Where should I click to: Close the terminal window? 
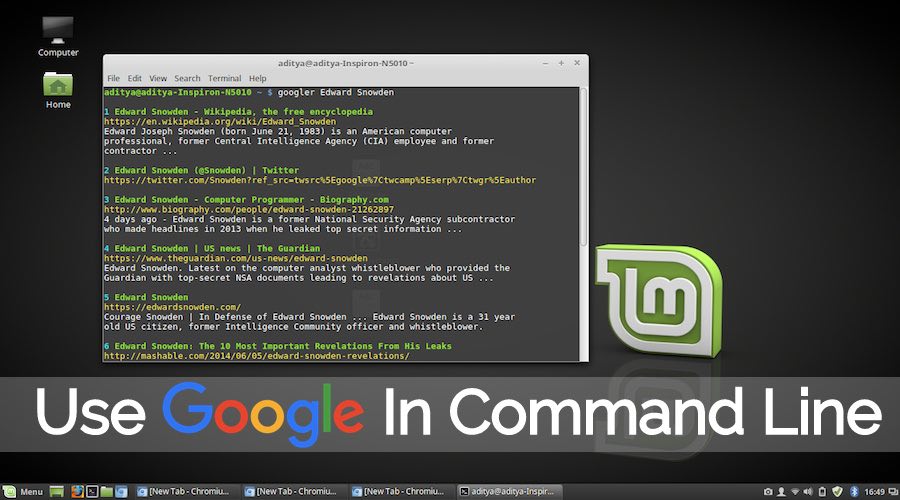577,63
